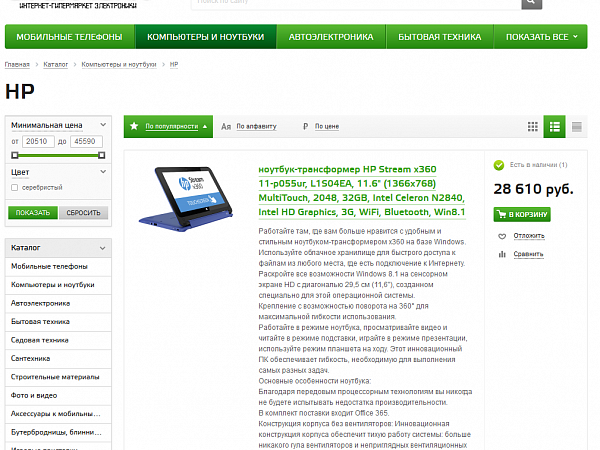The height and width of the screenshot is (450, 600).
Task: Toggle the серебристый color checkbox
Action: click(15, 188)
